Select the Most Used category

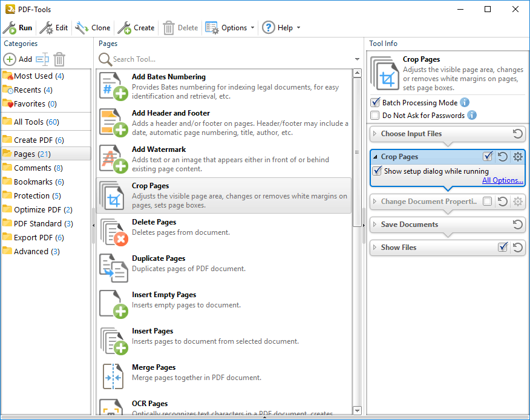click(46, 76)
